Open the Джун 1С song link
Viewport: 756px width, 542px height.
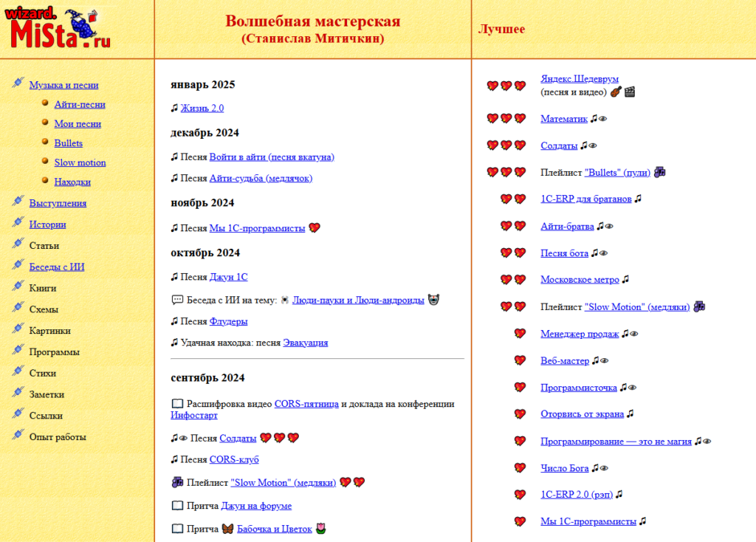pos(228,277)
